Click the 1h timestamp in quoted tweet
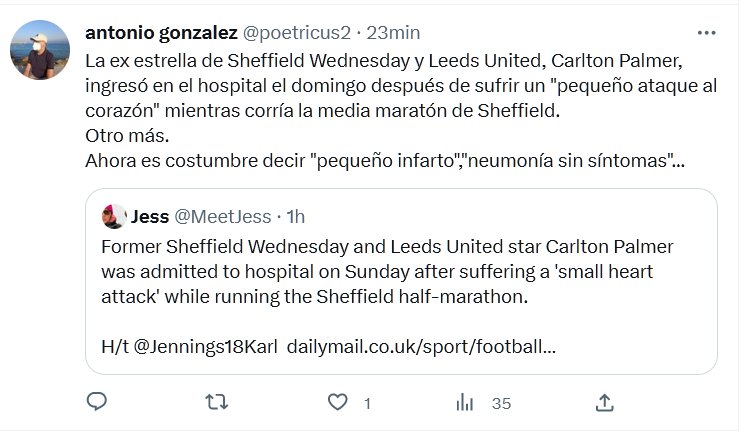This screenshot has height=432, width=744. pos(297,216)
